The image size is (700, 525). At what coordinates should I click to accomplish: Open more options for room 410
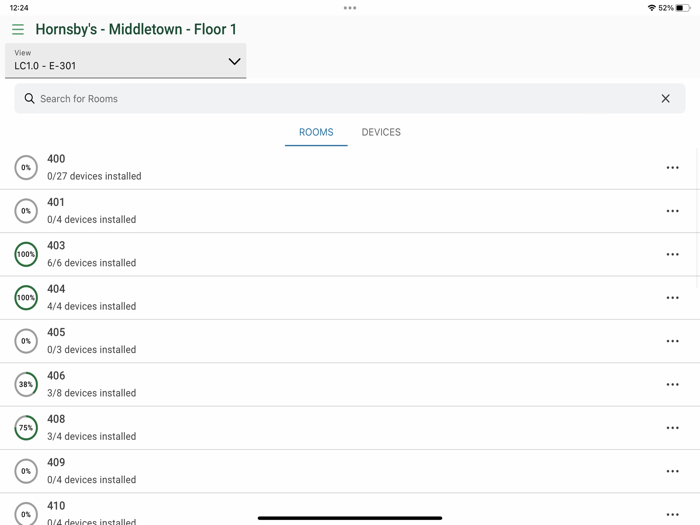click(672, 514)
